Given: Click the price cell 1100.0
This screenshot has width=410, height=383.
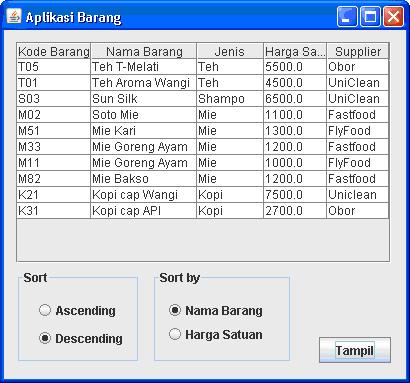Looking at the screenshot, I should pos(295,115).
